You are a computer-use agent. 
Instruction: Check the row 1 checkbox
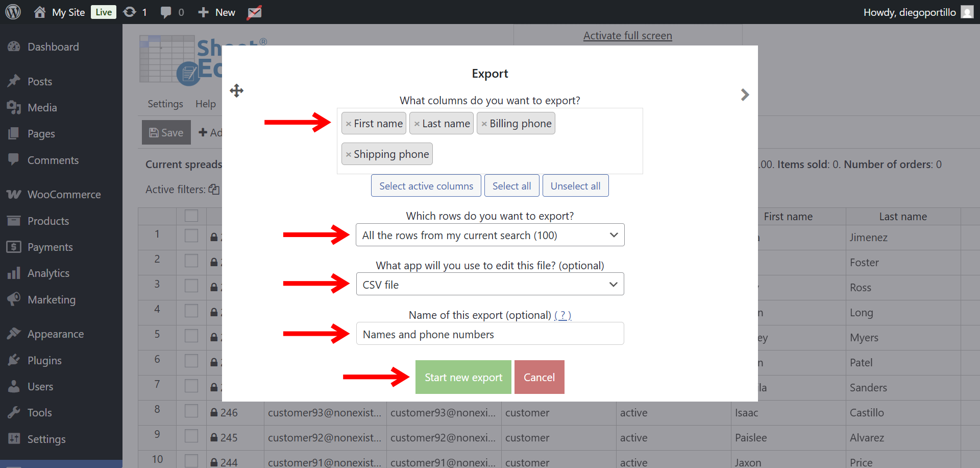click(191, 236)
